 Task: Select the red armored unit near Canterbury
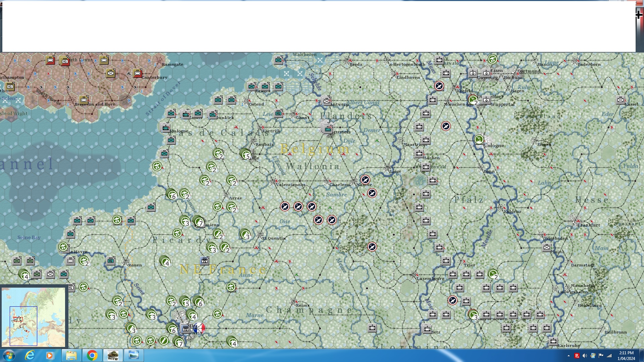click(x=138, y=73)
